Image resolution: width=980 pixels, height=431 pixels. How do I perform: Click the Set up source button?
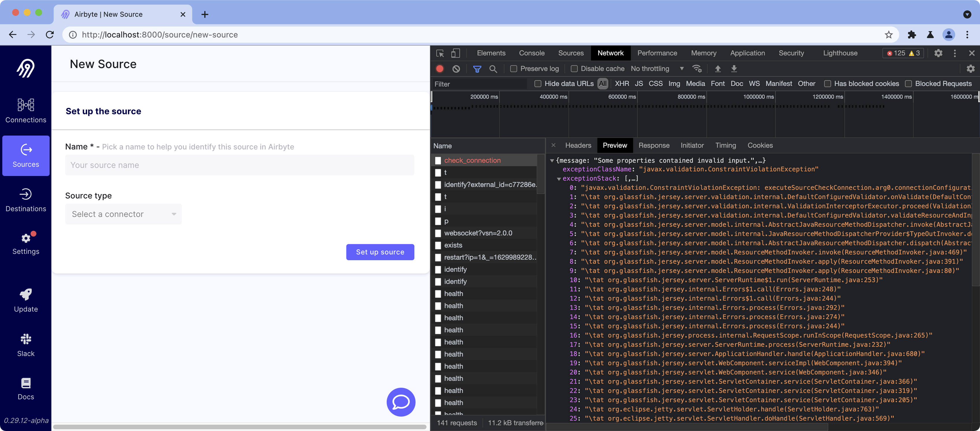[x=380, y=252]
